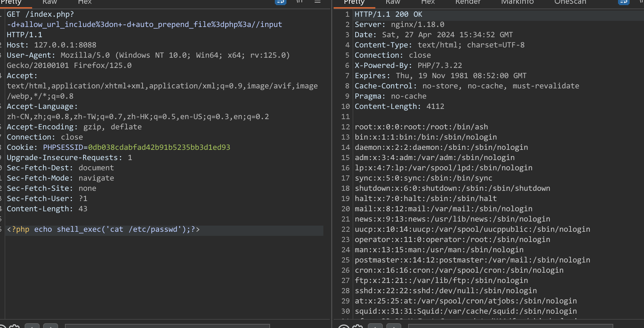Click the Date: Sat, 27 Apr 2024 header
The height and width of the screenshot is (328, 644).
(x=434, y=35)
